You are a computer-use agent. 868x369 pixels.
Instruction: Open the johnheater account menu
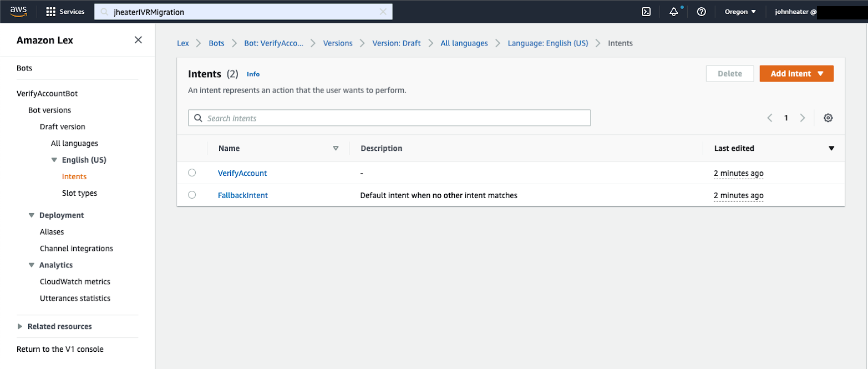pyautogui.click(x=796, y=12)
